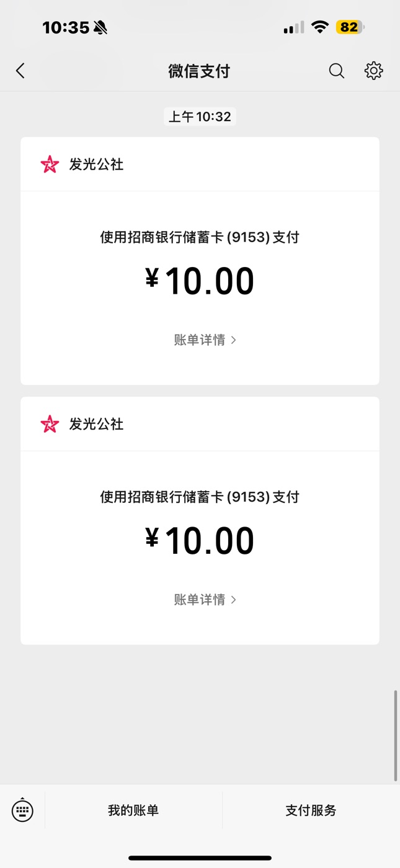400x868 pixels.
Task: Tap second 发光公社 star logo
Action: tap(50, 424)
